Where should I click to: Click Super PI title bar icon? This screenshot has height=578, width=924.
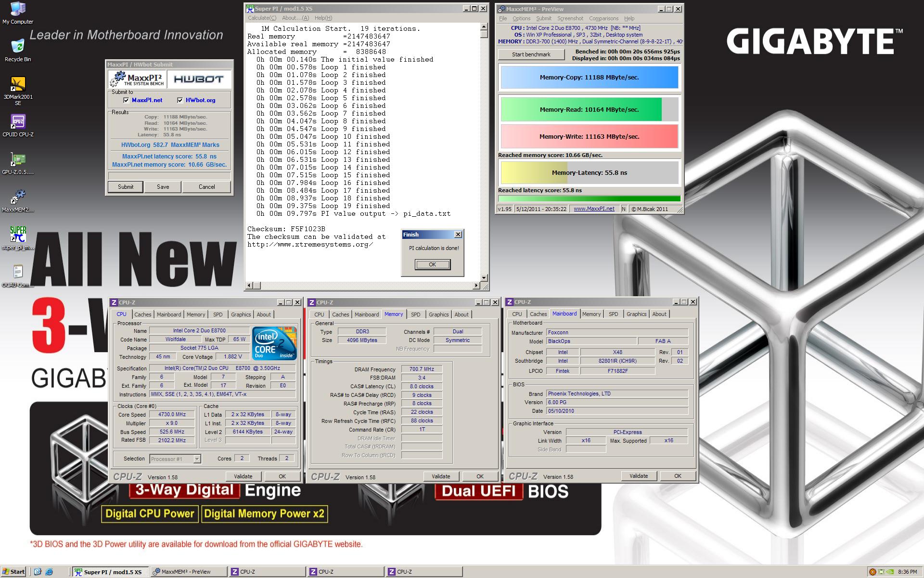pos(250,9)
